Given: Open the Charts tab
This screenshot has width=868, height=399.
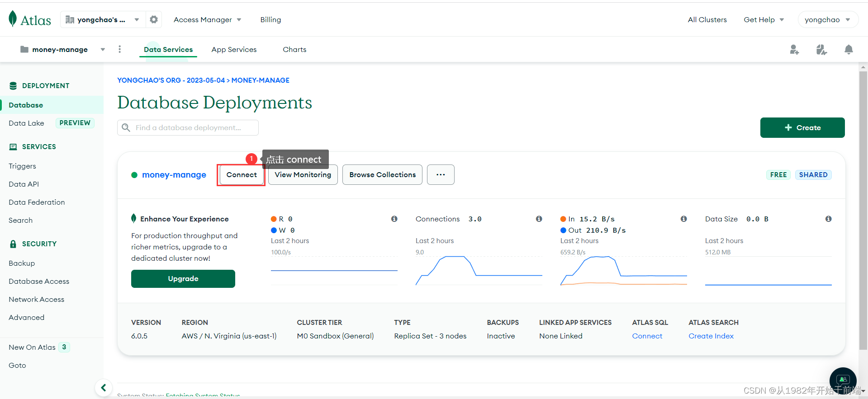Looking at the screenshot, I should pyautogui.click(x=294, y=49).
